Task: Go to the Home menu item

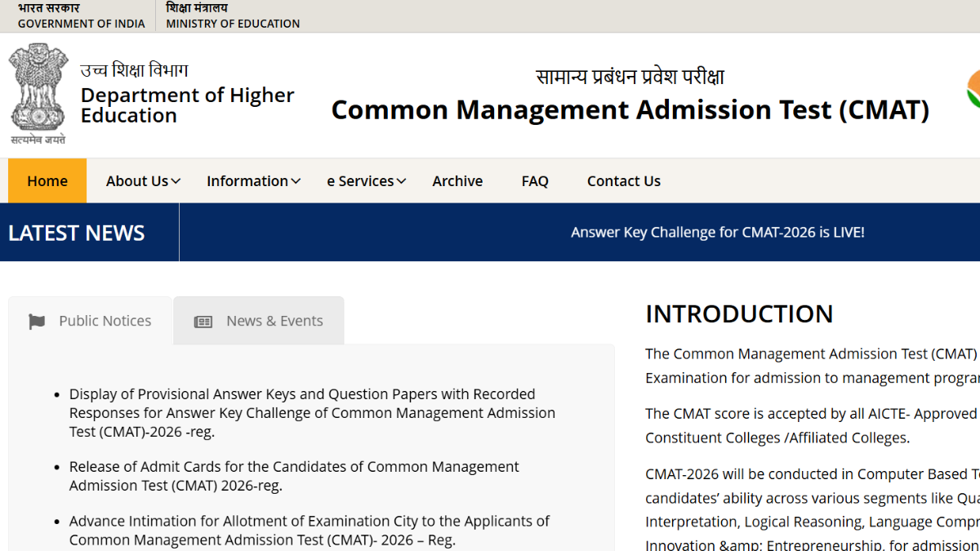Action: 47,181
